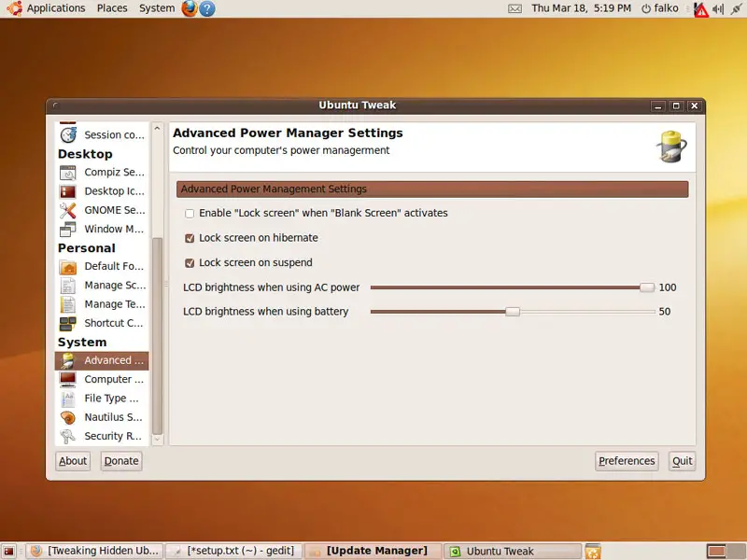Open Preferences button
747x560 pixels.
[x=627, y=461]
